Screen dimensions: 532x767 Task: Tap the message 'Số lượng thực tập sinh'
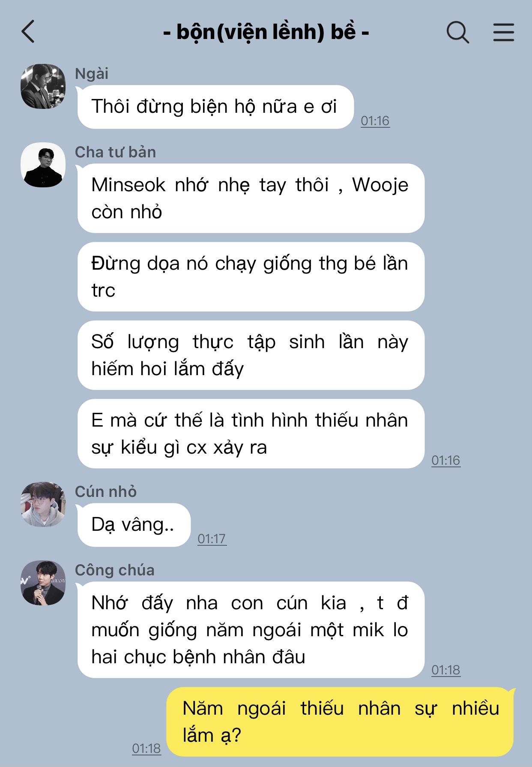click(x=251, y=355)
